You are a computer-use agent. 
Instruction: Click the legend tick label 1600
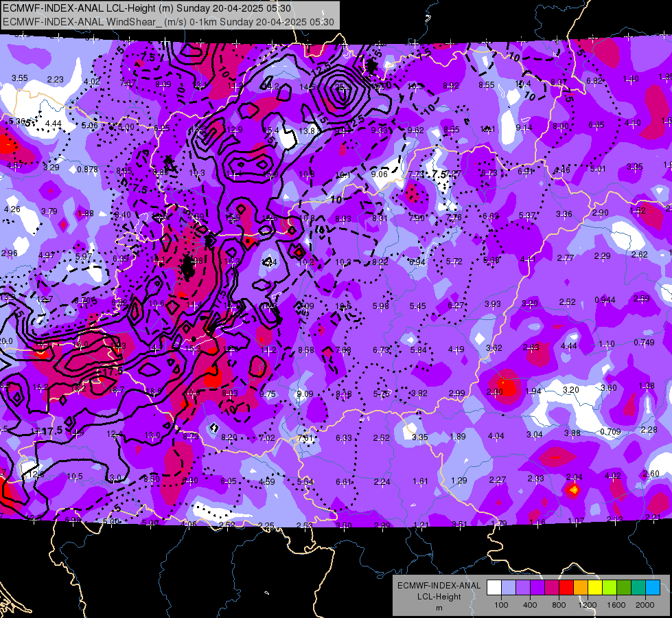(616, 605)
